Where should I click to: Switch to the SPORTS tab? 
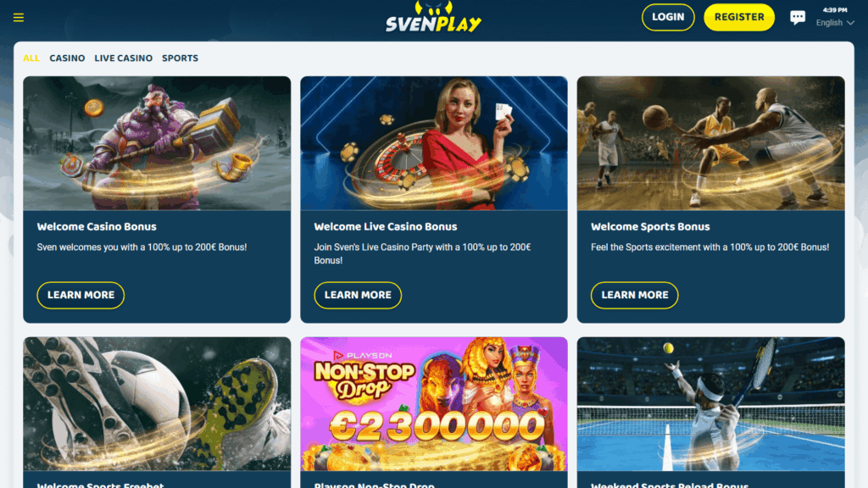pos(180,58)
